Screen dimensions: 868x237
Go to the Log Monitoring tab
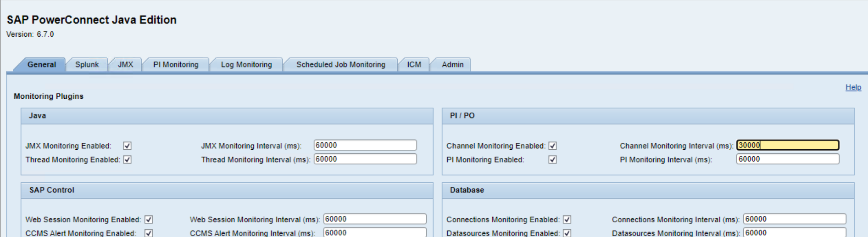coord(246,65)
